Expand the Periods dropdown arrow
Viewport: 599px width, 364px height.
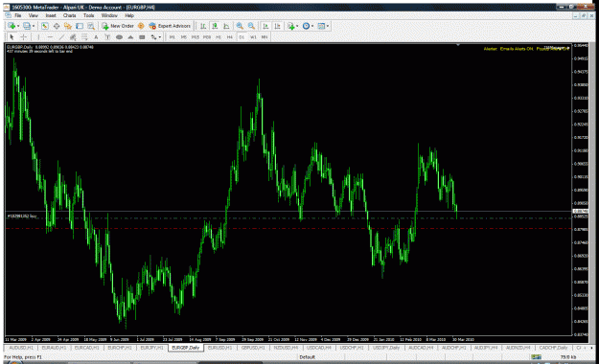(312, 26)
